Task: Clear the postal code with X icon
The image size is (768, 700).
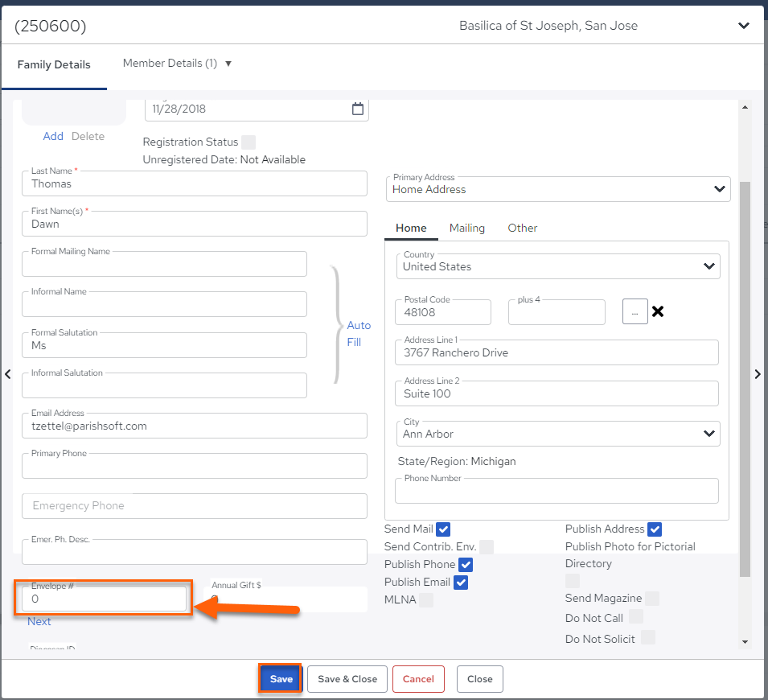Action: click(658, 311)
